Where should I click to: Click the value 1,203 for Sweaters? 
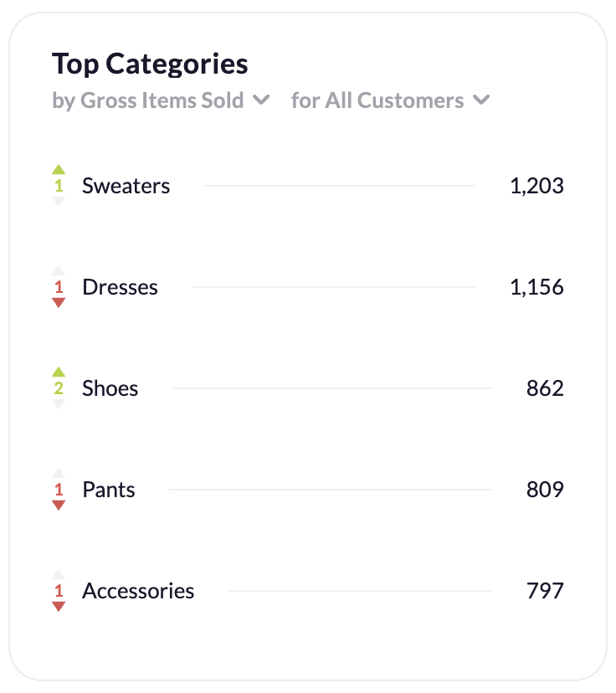click(x=536, y=186)
